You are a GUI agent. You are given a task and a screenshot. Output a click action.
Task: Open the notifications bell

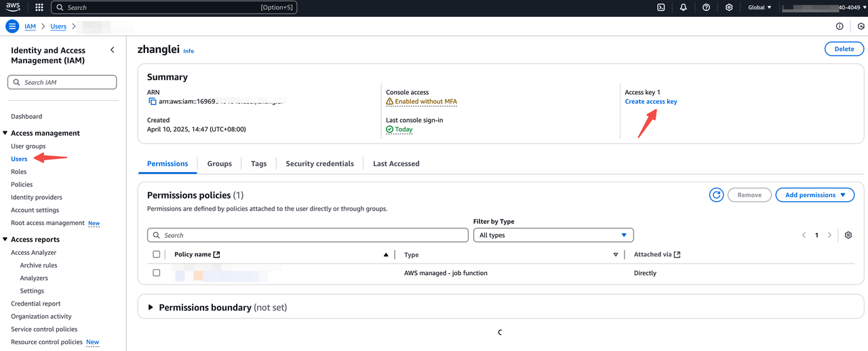(x=684, y=7)
